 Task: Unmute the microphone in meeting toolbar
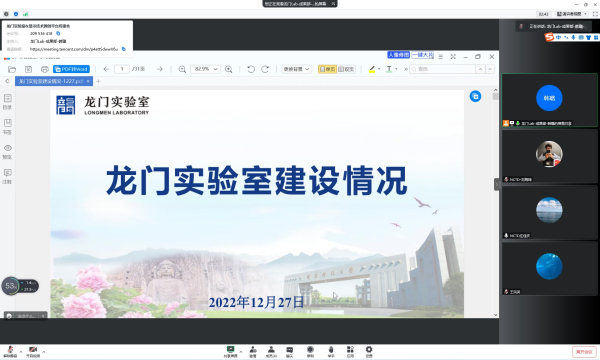point(10,351)
